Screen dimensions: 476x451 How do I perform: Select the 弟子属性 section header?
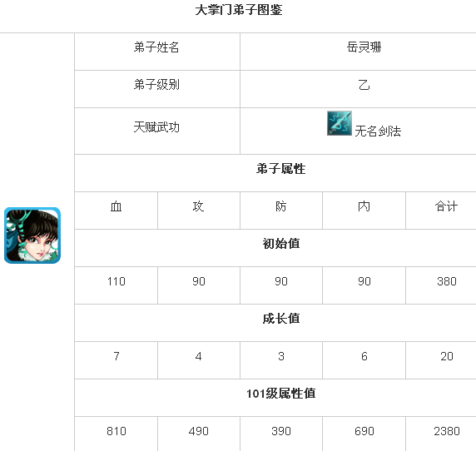280,169
